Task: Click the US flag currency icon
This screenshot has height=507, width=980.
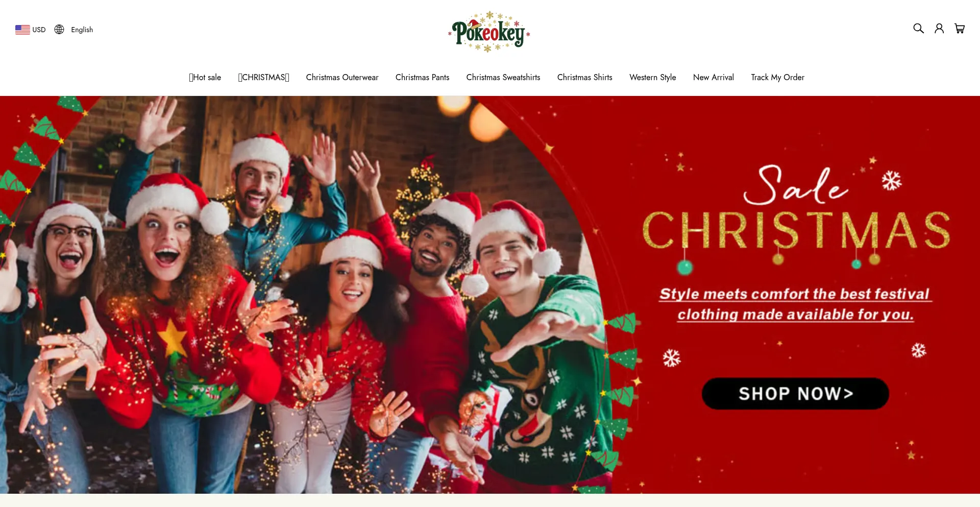Action: pyautogui.click(x=22, y=30)
